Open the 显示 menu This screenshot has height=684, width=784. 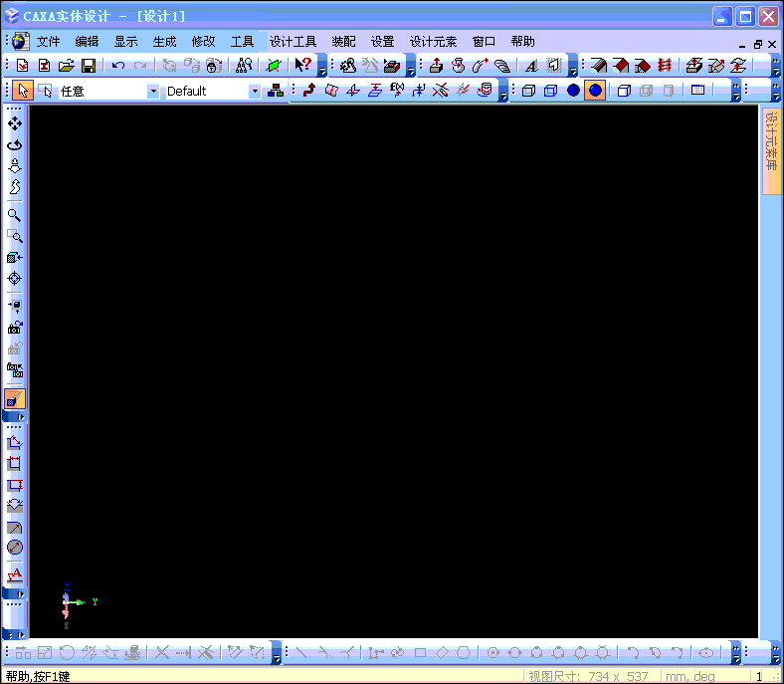pos(126,42)
